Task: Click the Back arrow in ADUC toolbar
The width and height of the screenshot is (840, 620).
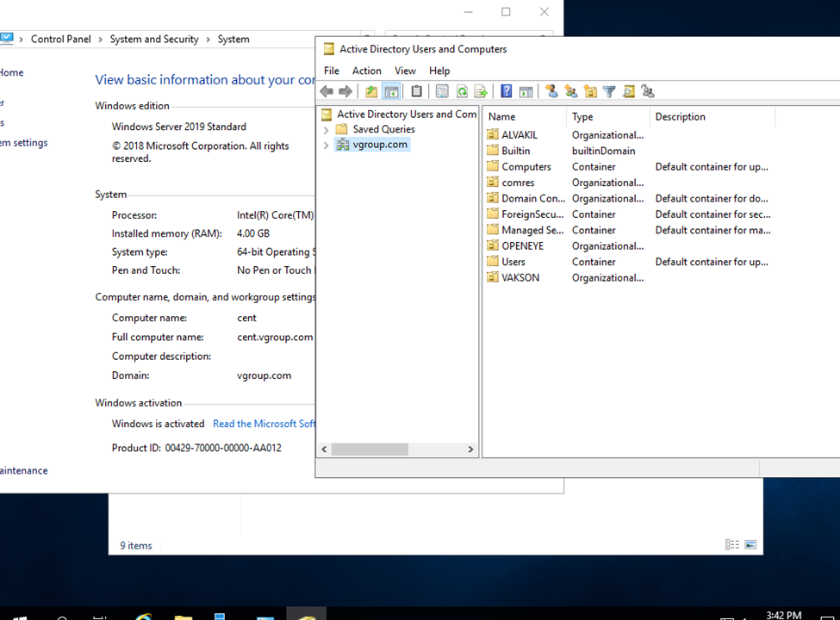Action: tap(327, 91)
